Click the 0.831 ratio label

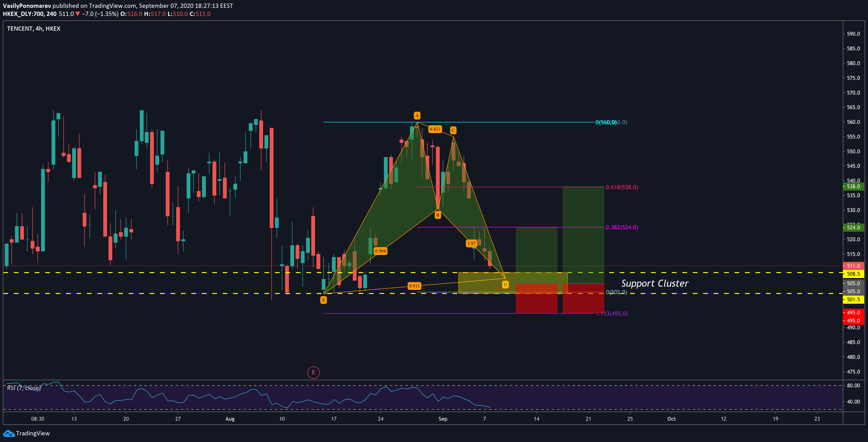435,129
